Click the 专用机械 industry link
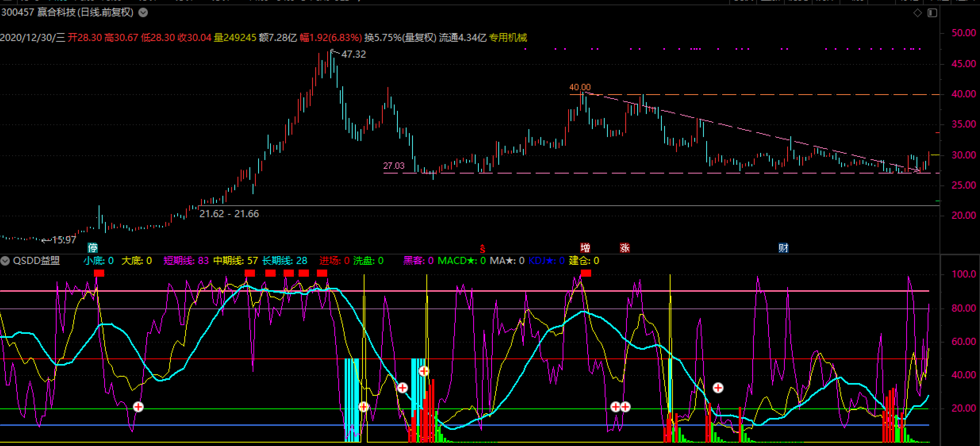 508,38
